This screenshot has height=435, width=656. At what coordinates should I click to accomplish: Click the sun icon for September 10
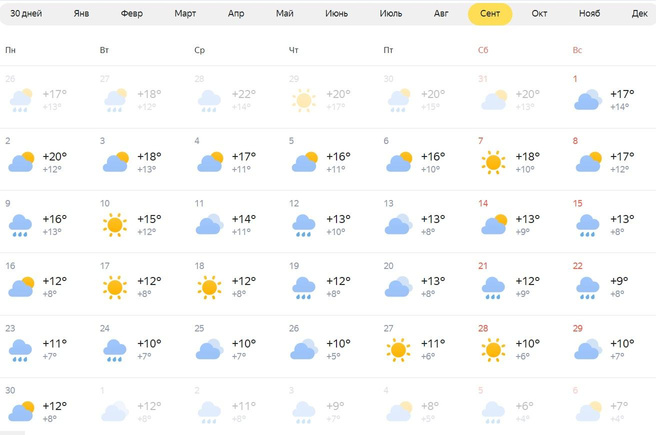(115, 224)
